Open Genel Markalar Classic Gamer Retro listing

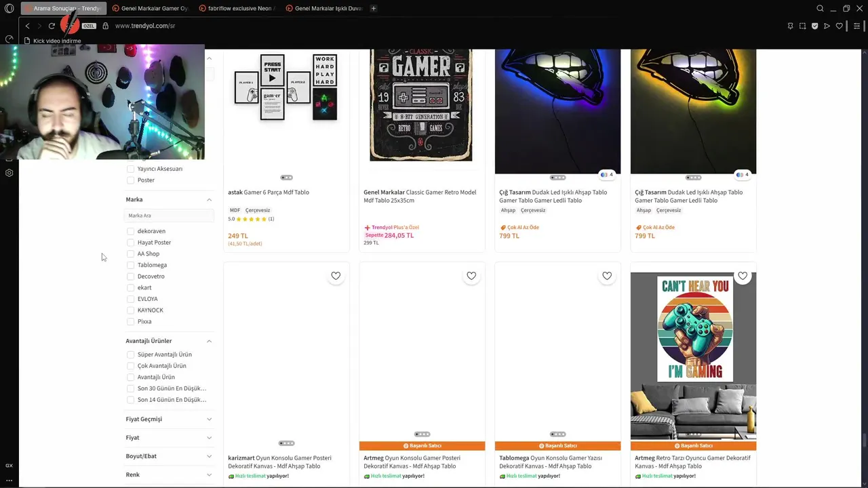click(420, 197)
